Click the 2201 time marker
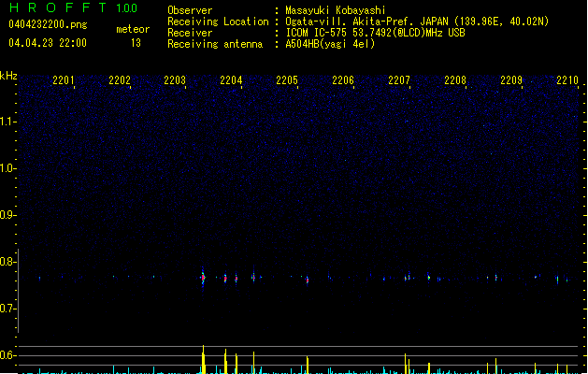 coord(63,80)
